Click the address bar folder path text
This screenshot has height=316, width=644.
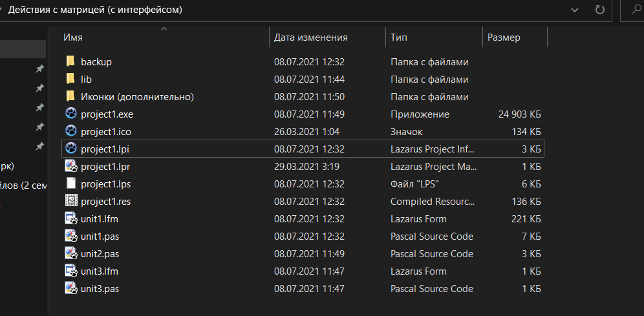103,10
